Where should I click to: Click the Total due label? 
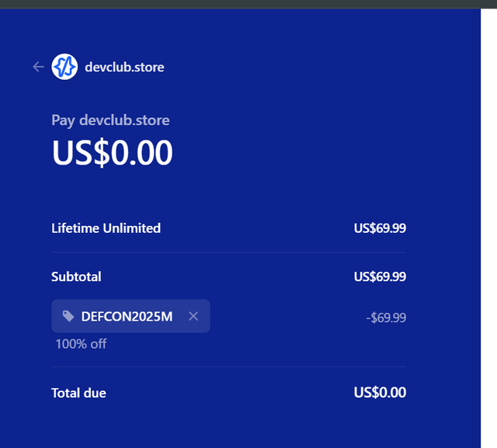point(78,393)
